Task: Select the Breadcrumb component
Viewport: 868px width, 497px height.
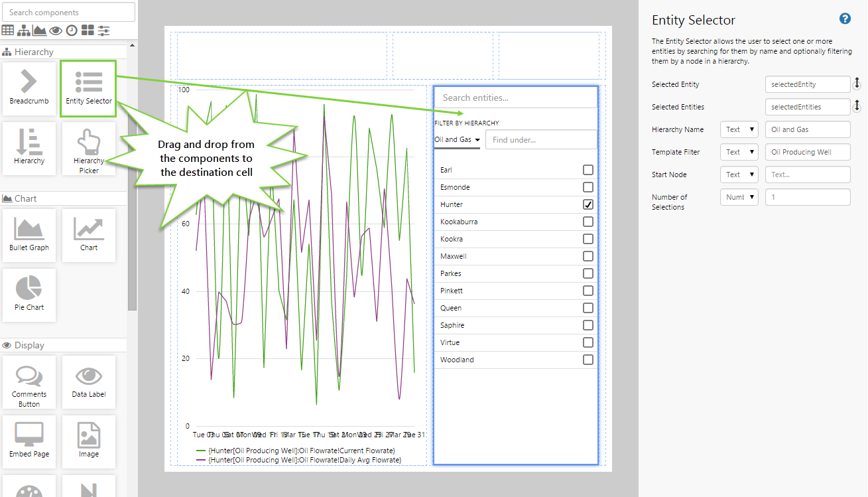Action: [x=29, y=88]
